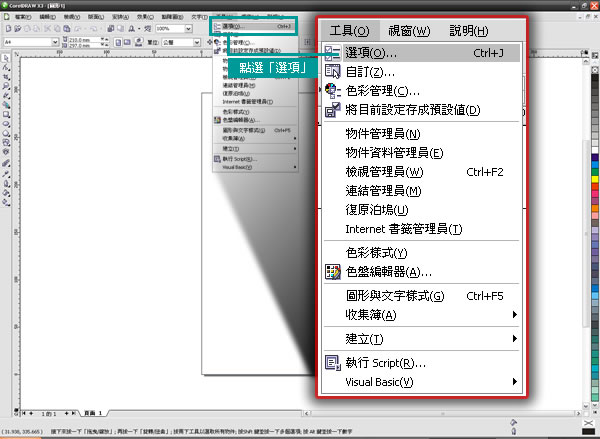Select the Rectangle tool

tap(6, 114)
